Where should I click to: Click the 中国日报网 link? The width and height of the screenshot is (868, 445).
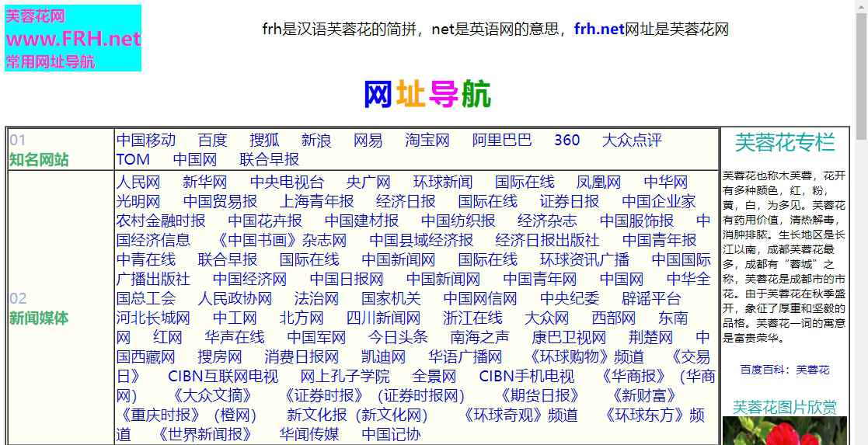tap(346, 279)
